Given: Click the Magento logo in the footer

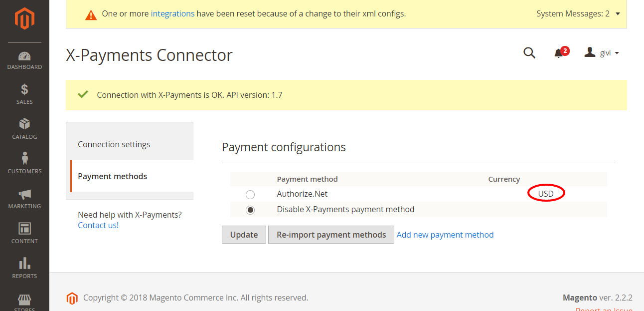Looking at the screenshot, I should [x=72, y=298].
